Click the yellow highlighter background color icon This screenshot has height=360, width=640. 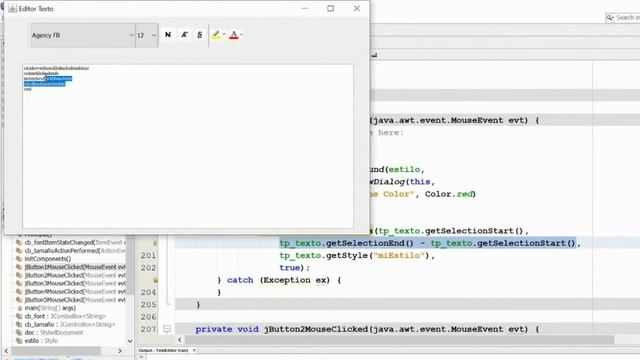tap(216, 35)
